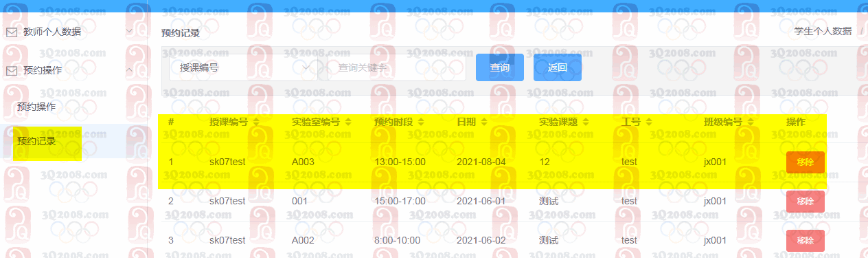The image size is (868, 258).
Task: Click the 2021-06-02 date cell
Action: 481,240
